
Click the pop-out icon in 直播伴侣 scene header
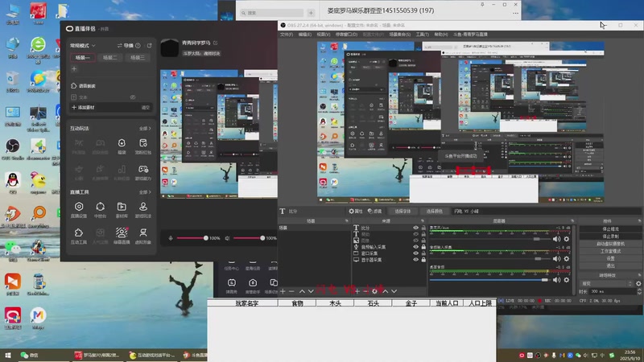(150, 46)
